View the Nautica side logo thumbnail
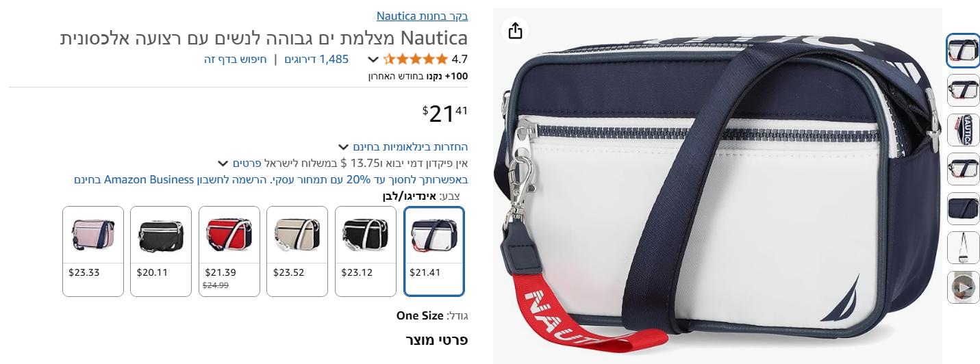Screen dimensions: 980x364 pos(963,130)
